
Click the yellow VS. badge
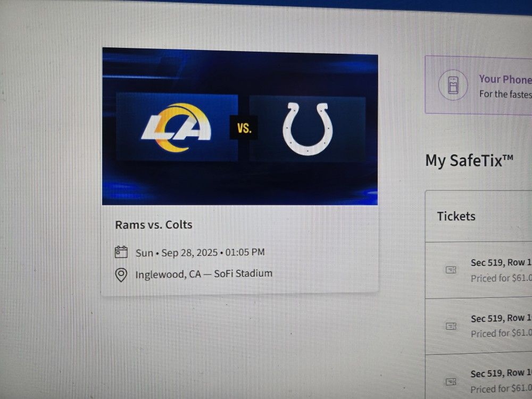(244, 128)
